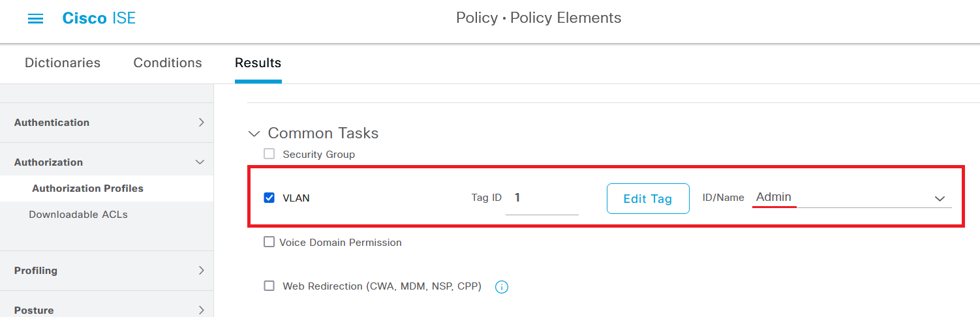Open Downloadable ACLs in sidebar
The image size is (980, 317).
click(78, 214)
